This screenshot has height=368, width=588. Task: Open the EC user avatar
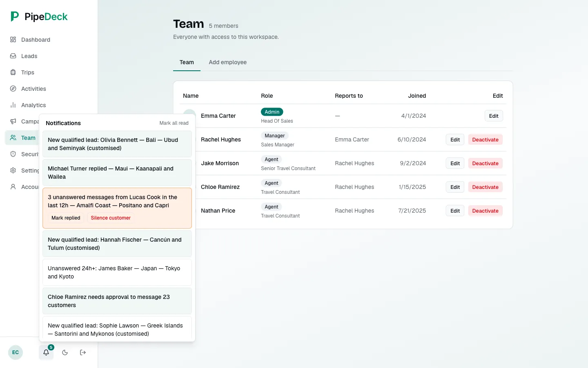16,352
